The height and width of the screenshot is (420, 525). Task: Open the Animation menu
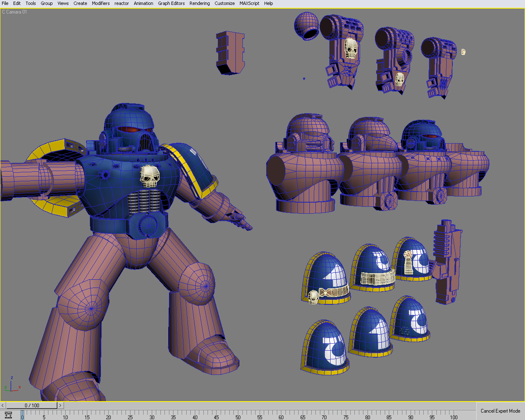(144, 3)
